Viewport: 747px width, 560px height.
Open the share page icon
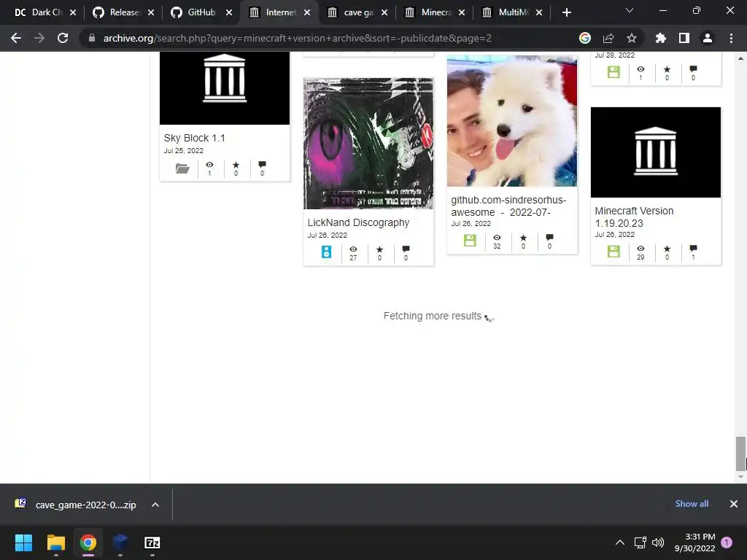click(x=608, y=38)
